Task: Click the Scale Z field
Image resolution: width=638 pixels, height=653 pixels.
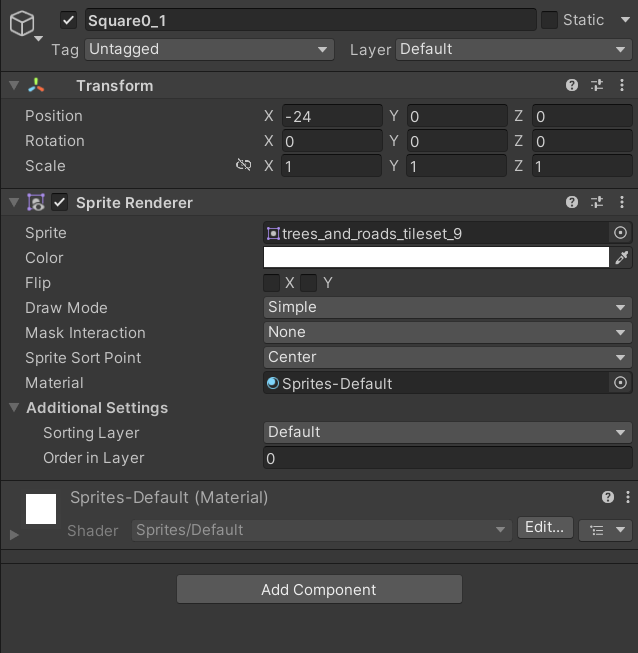Action: [x=582, y=166]
